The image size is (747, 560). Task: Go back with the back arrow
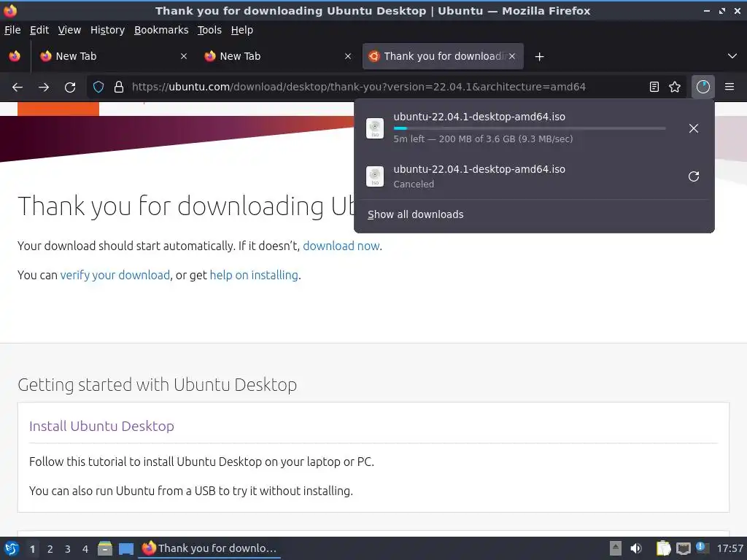point(18,87)
